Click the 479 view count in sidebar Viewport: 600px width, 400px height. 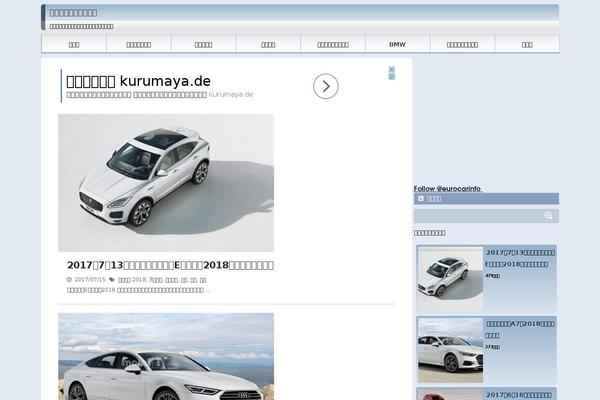click(x=492, y=276)
